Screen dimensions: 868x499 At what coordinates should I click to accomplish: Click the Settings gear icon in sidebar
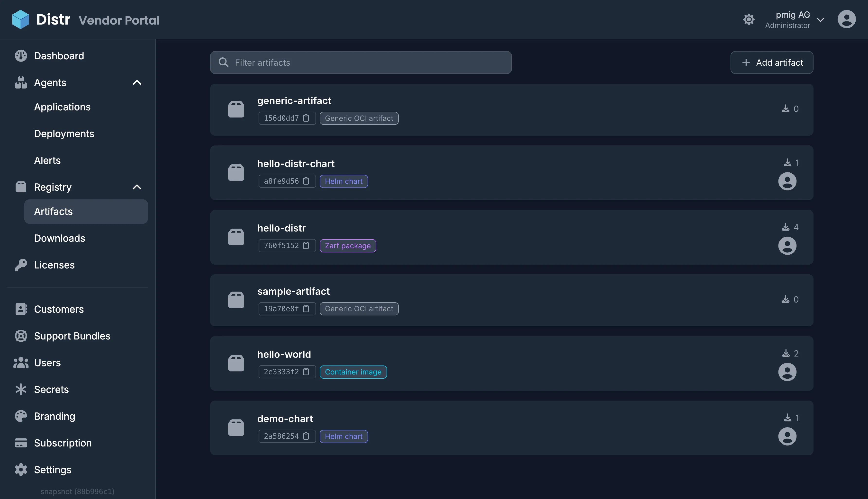click(x=21, y=470)
